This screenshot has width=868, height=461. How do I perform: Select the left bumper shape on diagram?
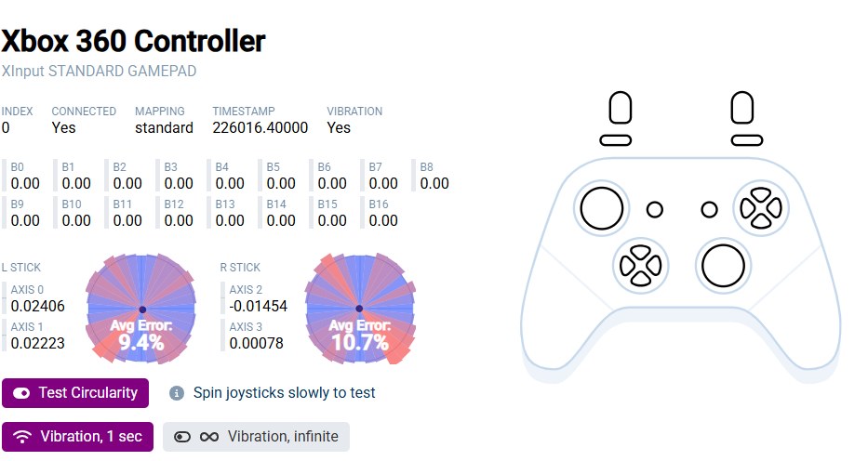[x=616, y=140]
